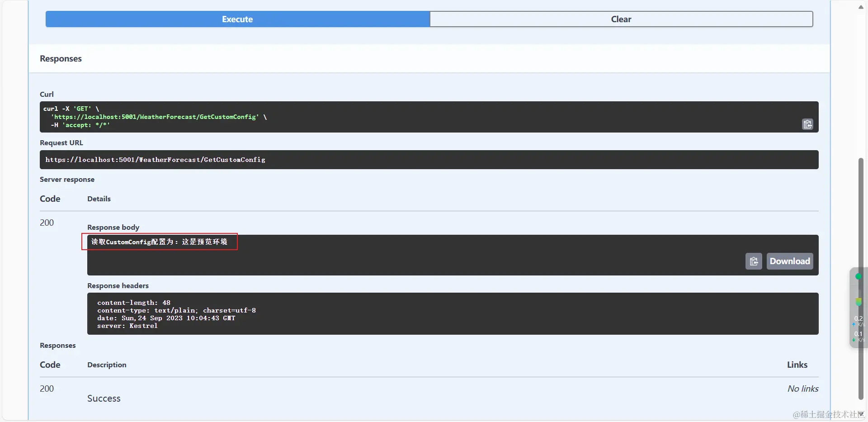Click the 200 code under Server response
This screenshot has width=868, height=422.
point(47,223)
